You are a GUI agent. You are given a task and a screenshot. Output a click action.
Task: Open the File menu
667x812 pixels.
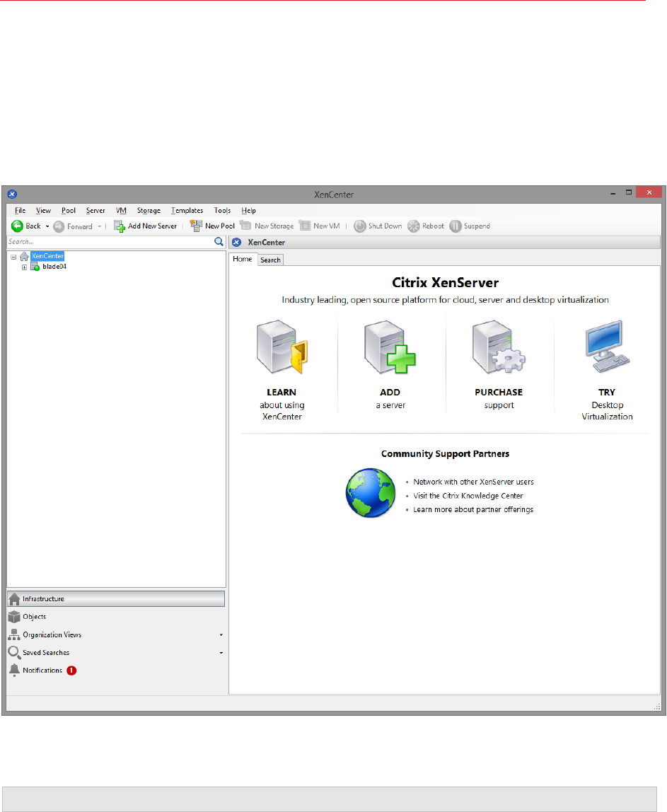[x=21, y=211]
